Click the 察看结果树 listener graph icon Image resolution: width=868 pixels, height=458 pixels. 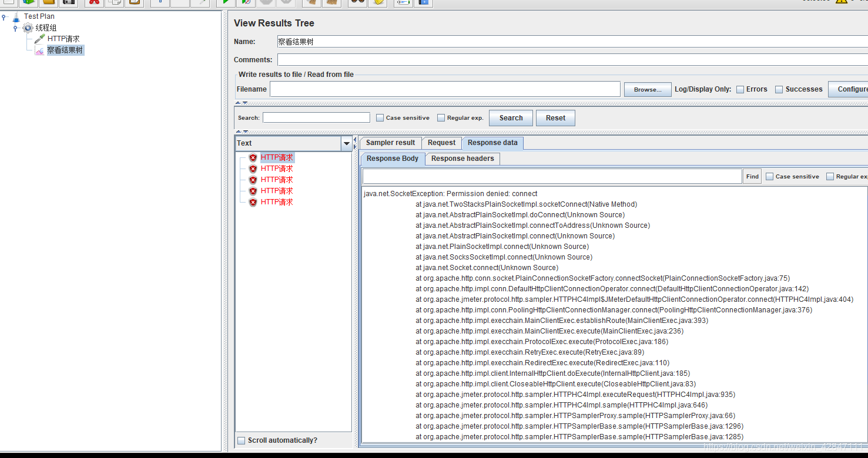39,50
